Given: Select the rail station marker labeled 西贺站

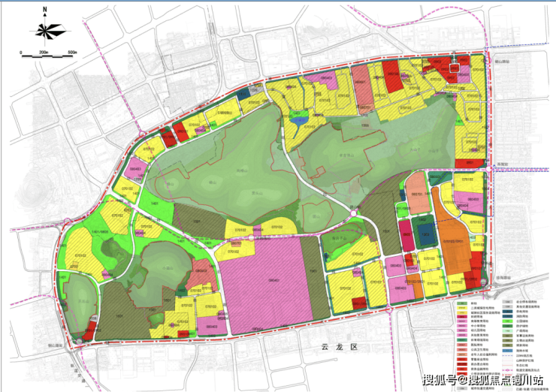Looking at the screenshot, I should (489, 170).
